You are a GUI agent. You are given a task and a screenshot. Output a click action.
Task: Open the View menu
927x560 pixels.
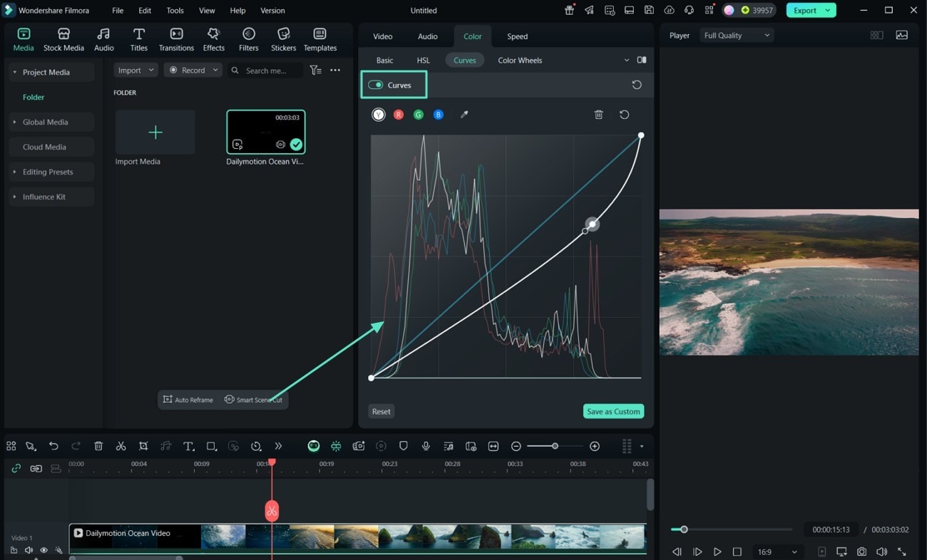coord(207,11)
